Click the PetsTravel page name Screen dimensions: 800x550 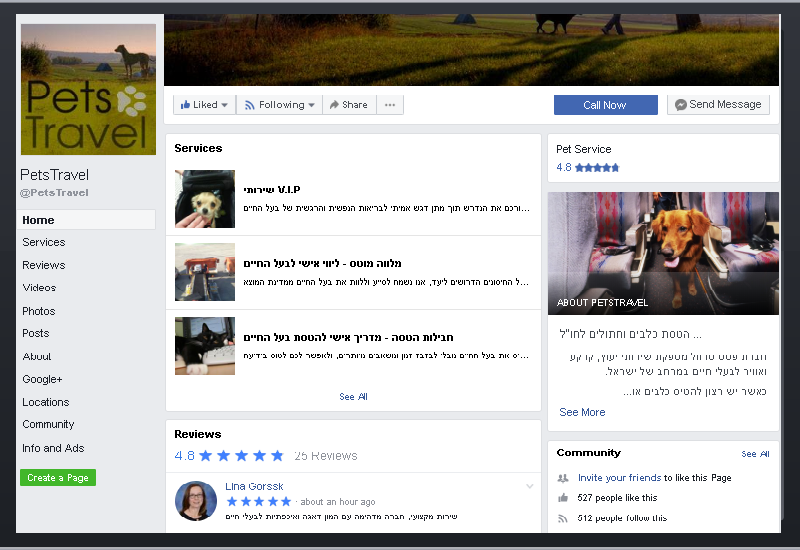(55, 175)
